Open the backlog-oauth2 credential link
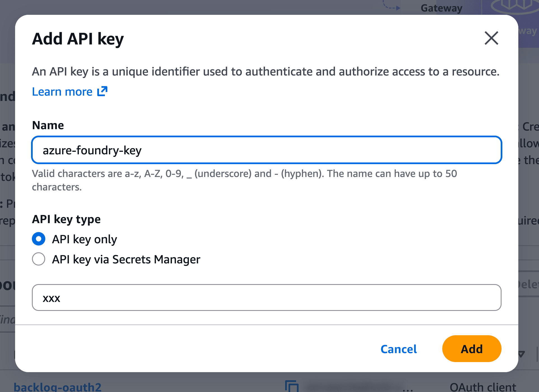This screenshot has height=392, width=539. point(58,387)
